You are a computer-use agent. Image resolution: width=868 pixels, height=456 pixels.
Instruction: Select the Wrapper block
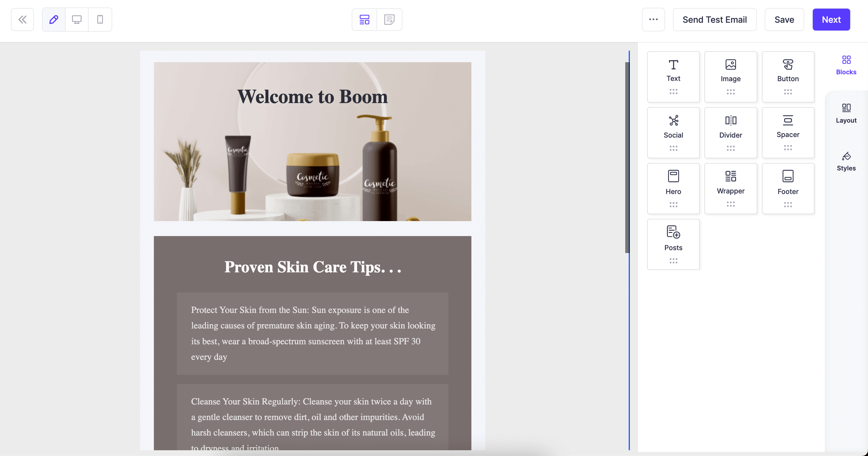pos(731,189)
